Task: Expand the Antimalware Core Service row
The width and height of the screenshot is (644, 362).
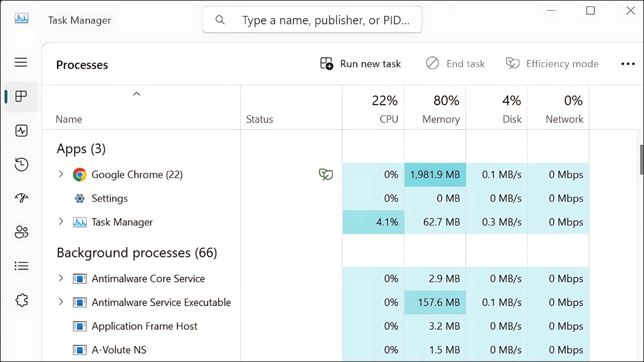Action: coord(61,278)
